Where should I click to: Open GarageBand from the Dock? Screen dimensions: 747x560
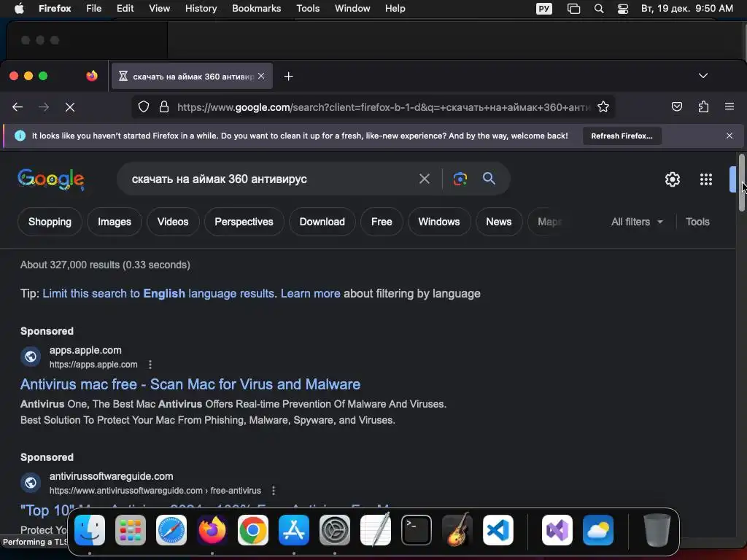[x=457, y=530]
